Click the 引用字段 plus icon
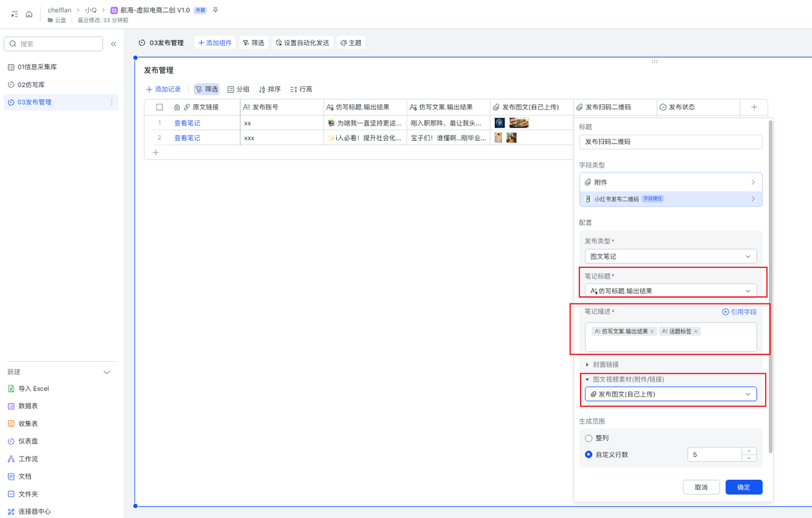Viewport: 812px width, 518px height. click(726, 312)
